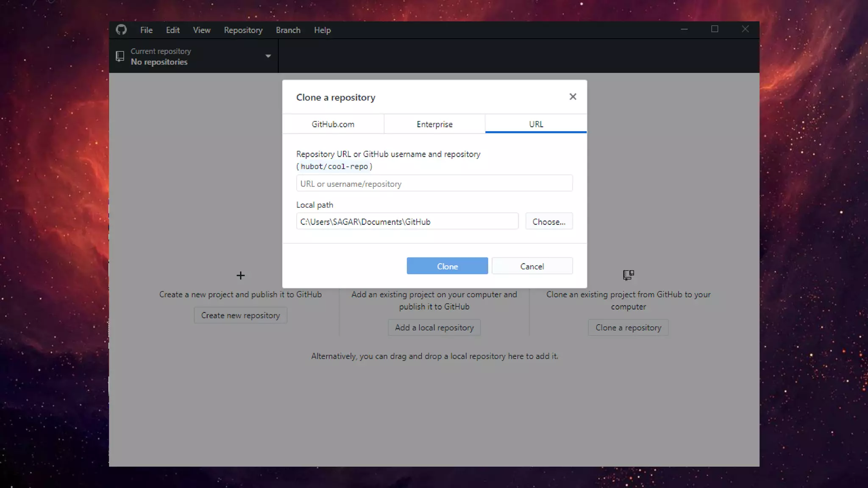The height and width of the screenshot is (488, 868).
Task: Click the repository book icon
Action: (120, 56)
